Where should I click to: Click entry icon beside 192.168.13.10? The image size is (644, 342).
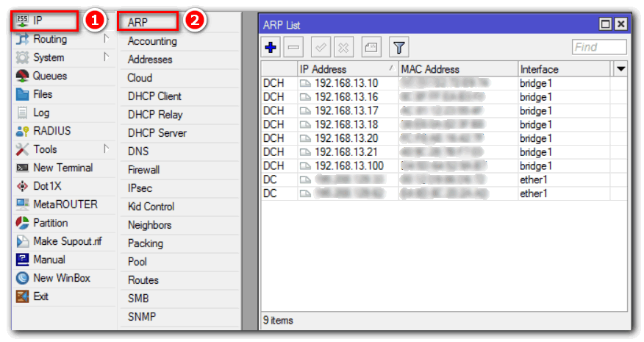pos(305,83)
